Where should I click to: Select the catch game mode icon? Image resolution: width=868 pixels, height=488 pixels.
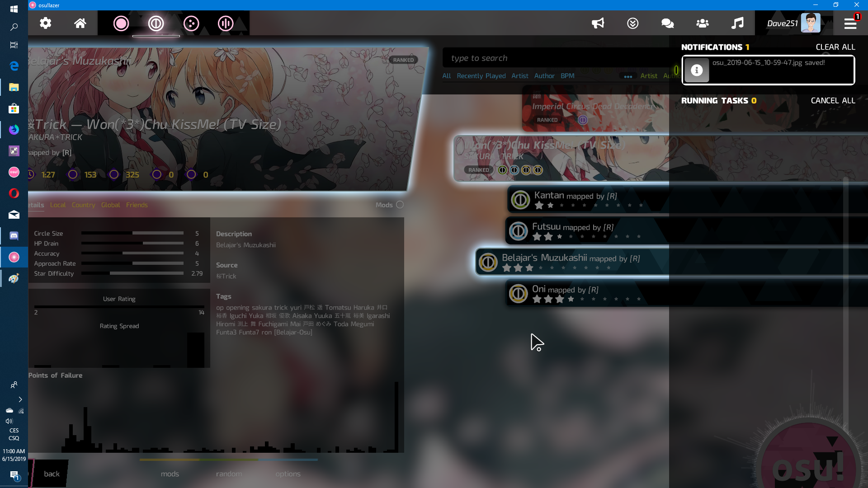(191, 23)
